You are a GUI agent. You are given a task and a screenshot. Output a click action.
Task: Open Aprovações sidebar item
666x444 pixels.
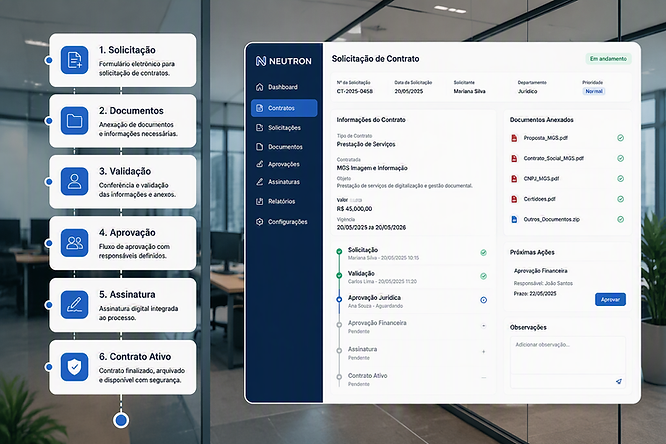pyautogui.click(x=284, y=164)
